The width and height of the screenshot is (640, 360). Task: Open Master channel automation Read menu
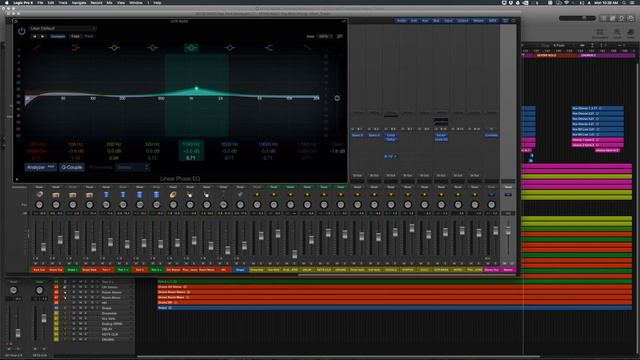coord(508,187)
